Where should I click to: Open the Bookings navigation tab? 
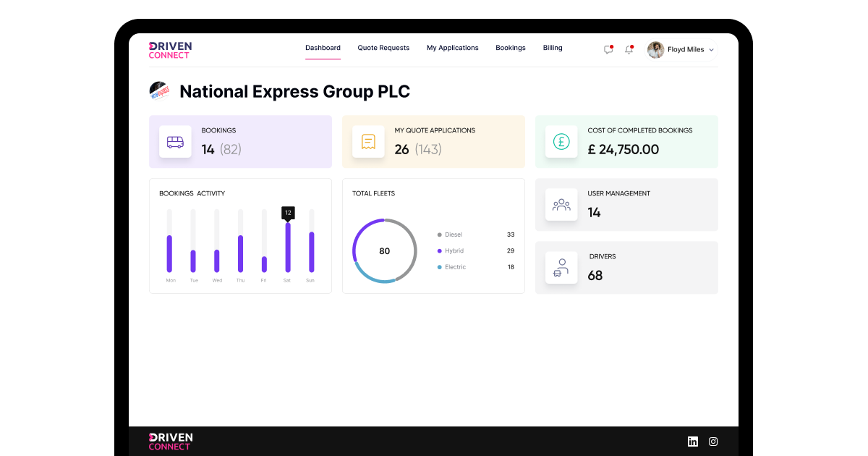(511, 48)
